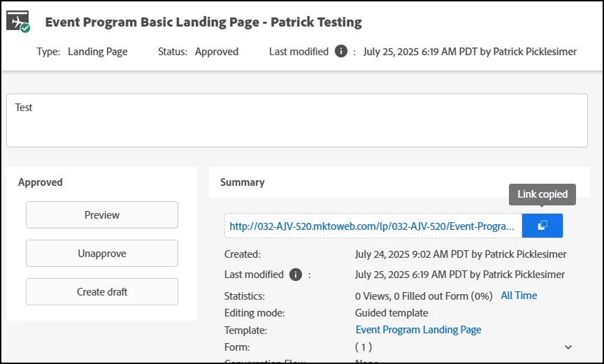Image resolution: width=604 pixels, height=364 pixels.
Task: Click the Unapprove button
Action: tap(102, 253)
